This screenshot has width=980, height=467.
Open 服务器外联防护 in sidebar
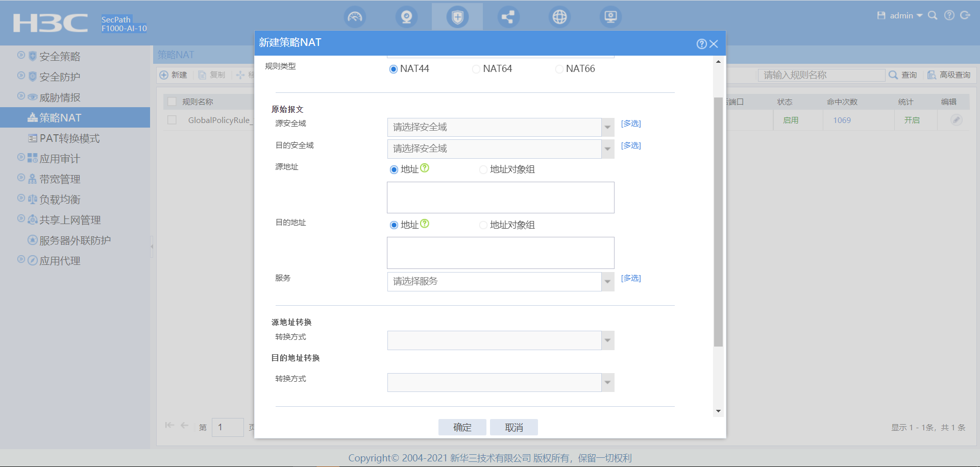(x=75, y=240)
